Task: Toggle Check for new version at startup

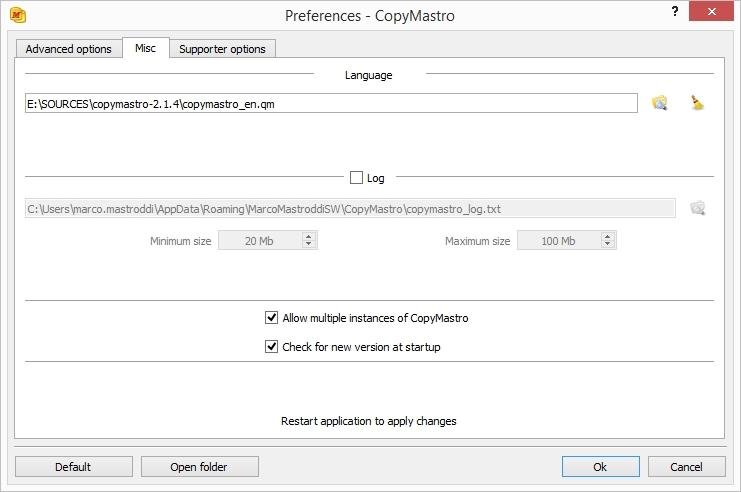Action: tap(271, 346)
